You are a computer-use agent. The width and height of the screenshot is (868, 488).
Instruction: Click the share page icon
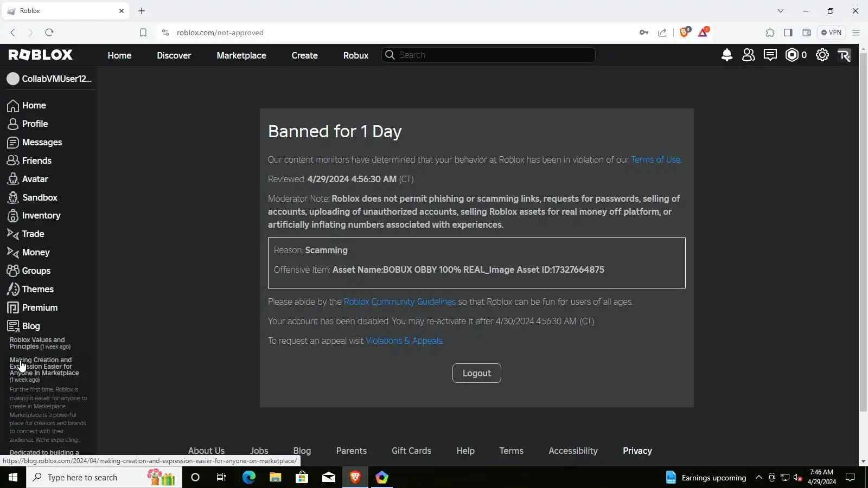click(662, 33)
